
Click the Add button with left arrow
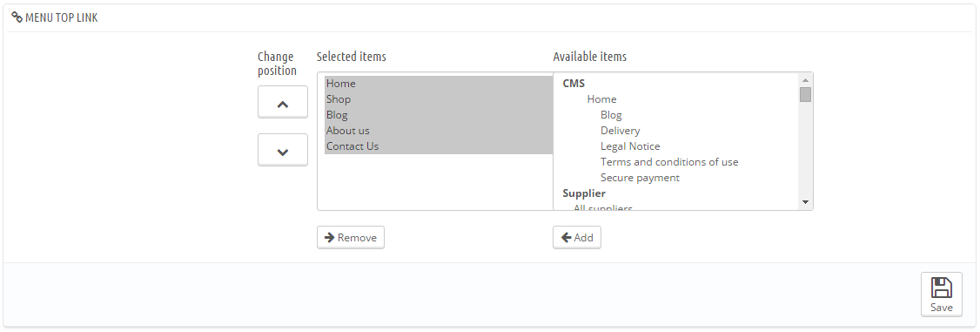(x=577, y=238)
